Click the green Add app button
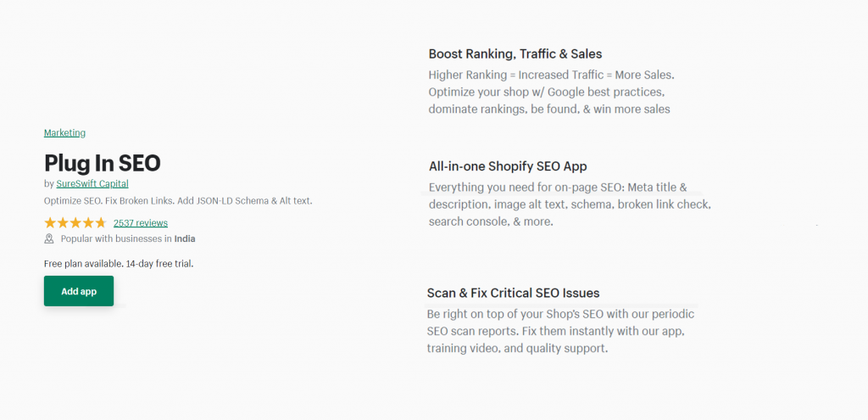868x420 pixels. tap(79, 291)
